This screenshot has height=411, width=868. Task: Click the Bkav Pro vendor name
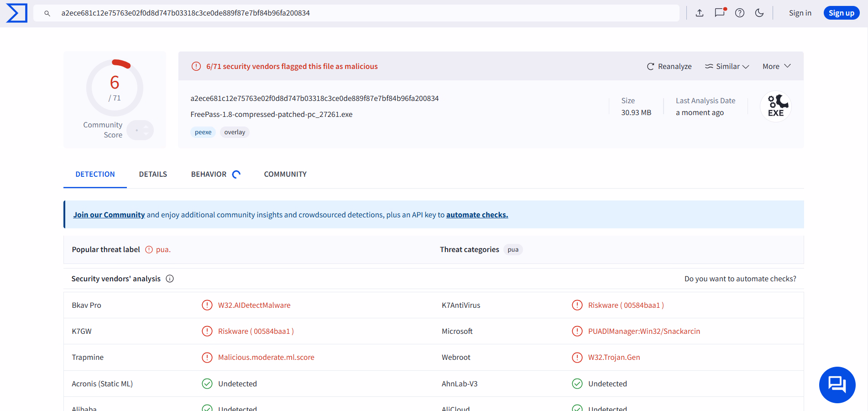click(86, 305)
